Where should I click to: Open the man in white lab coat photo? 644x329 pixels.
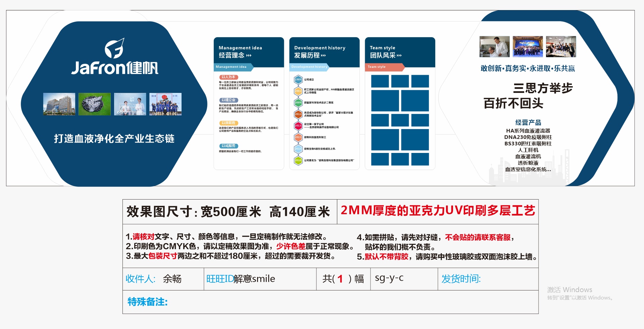click(495, 47)
